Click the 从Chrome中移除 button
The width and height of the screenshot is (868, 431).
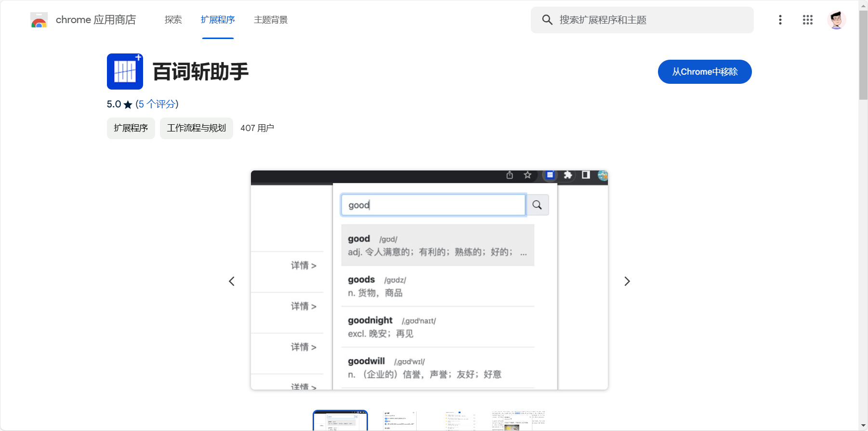(x=704, y=72)
